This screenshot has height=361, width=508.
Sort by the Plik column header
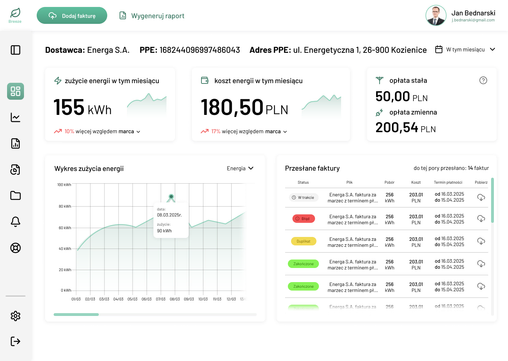pos(349,182)
